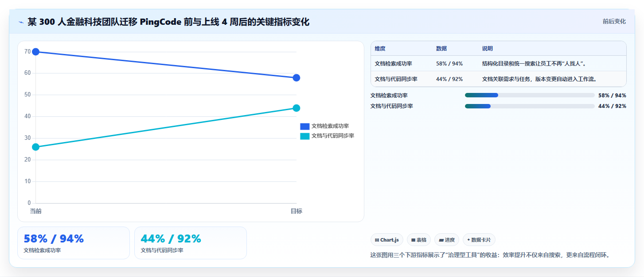Click the 文档检索成功率 legend label

(330, 126)
